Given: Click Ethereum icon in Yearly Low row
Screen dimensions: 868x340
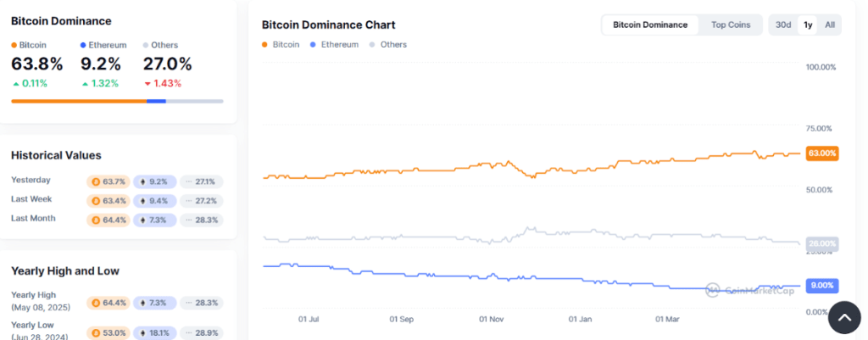Looking at the screenshot, I should point(142,332).
